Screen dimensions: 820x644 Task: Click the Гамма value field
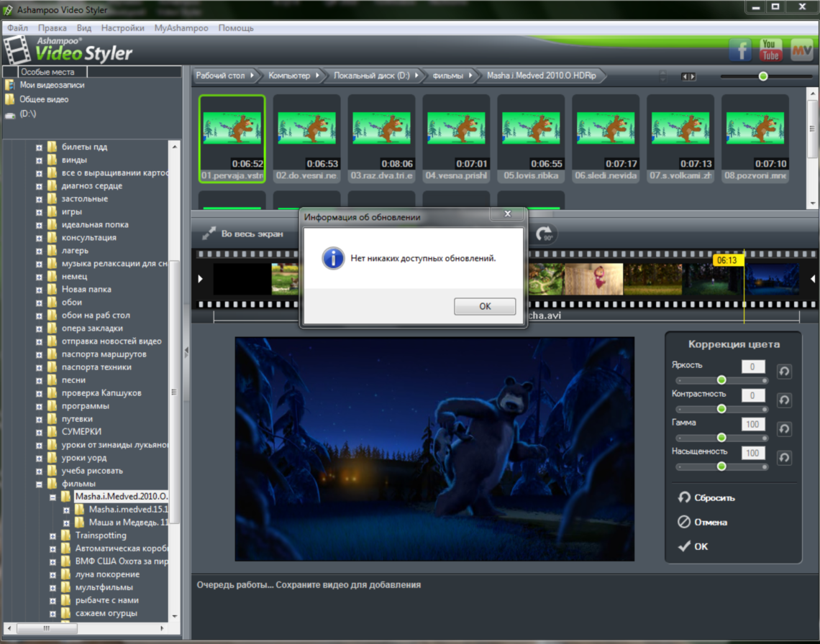753,425
